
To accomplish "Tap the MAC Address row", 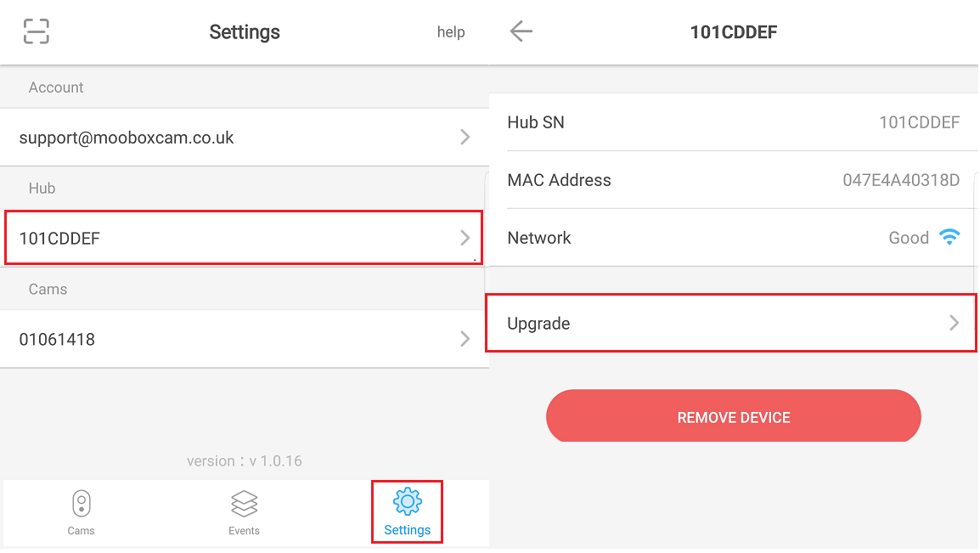I will [733, 180].
